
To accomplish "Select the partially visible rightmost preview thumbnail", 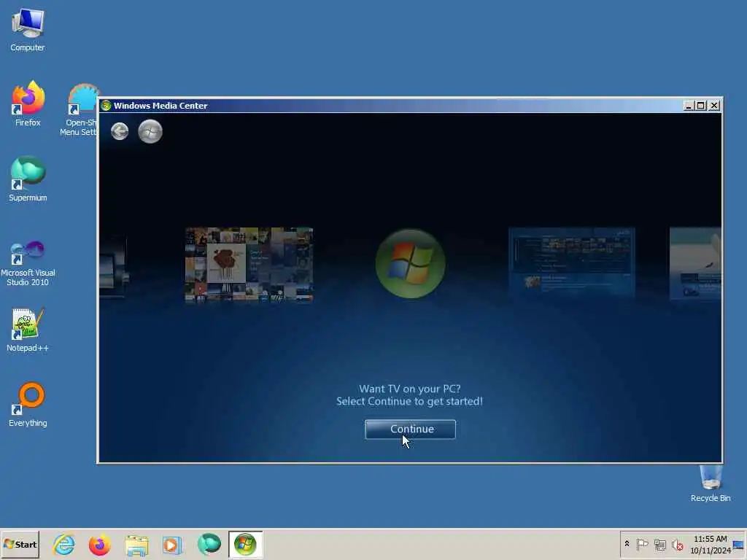I will [695, 263].
